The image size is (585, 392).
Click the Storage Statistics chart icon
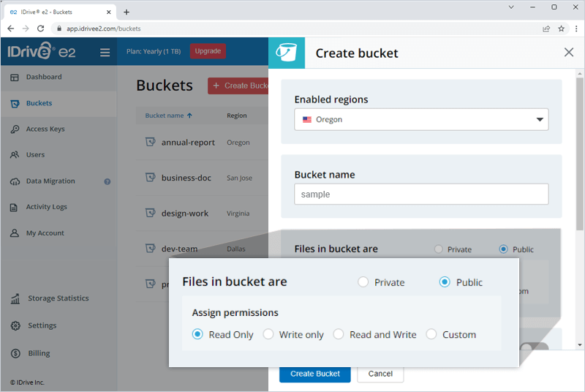coord(15,298)
